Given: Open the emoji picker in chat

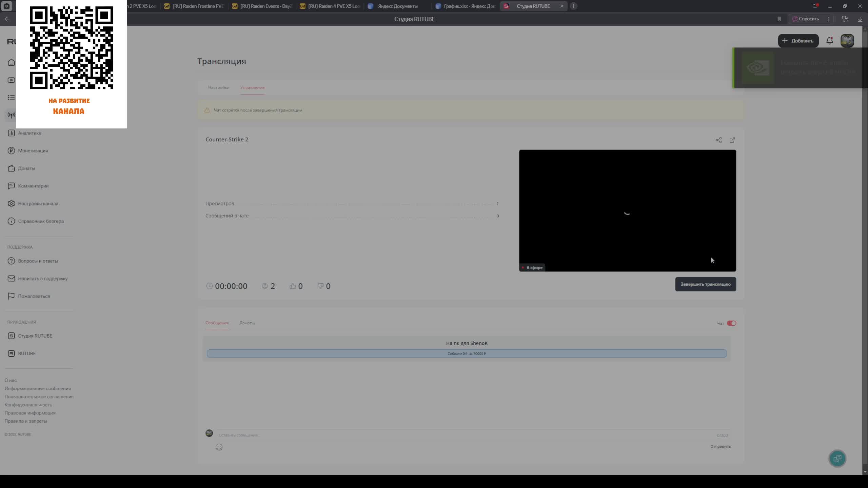Looking at the screenshot, I should click(x=219, y=447).
